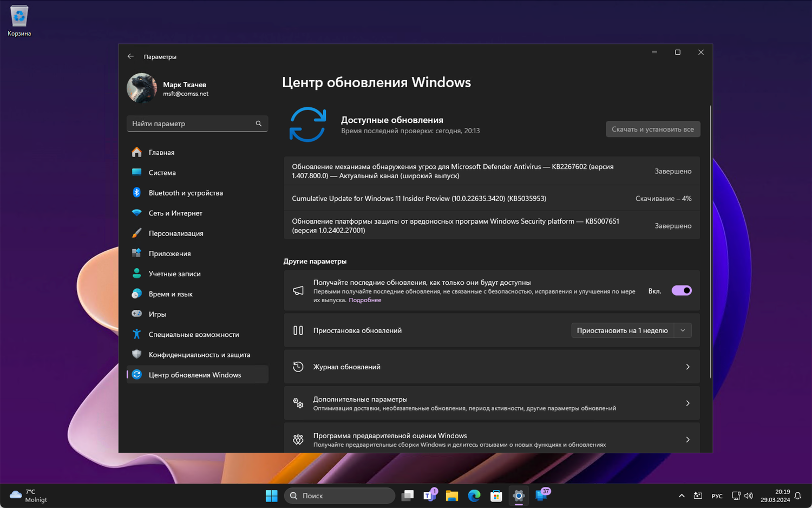This screenshot has width=812, height=508.
Task: Click the Время и язык globe clock icon
Action: [137, 294]
